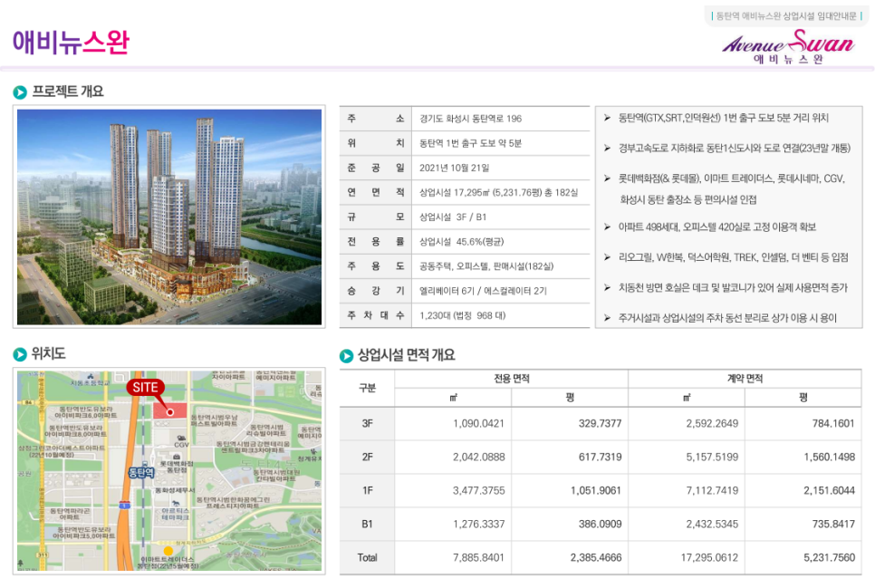The width and height of the screenshot is (875, 588).
Task: Open the location map image
Action: click(169, 471)
